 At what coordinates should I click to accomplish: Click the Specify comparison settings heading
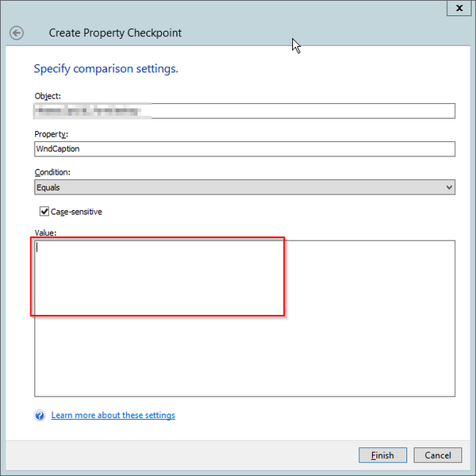pyautogui.click(x=106, y=69)
